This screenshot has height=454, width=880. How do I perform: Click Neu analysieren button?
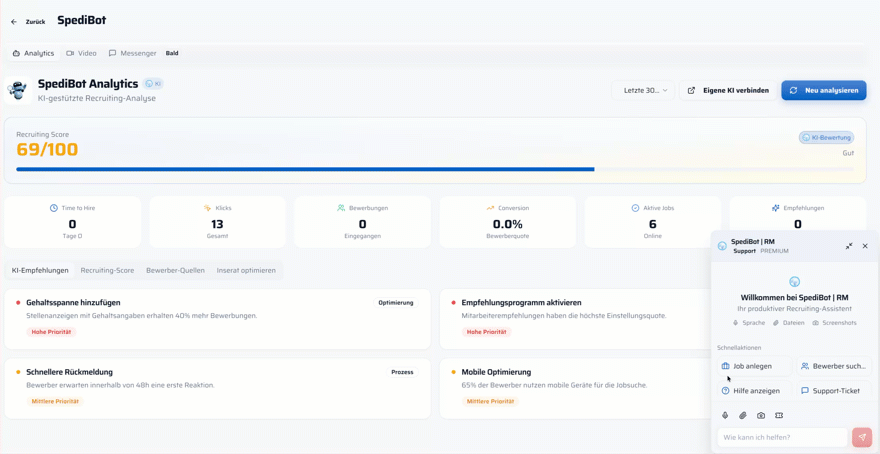pos(823,90)
